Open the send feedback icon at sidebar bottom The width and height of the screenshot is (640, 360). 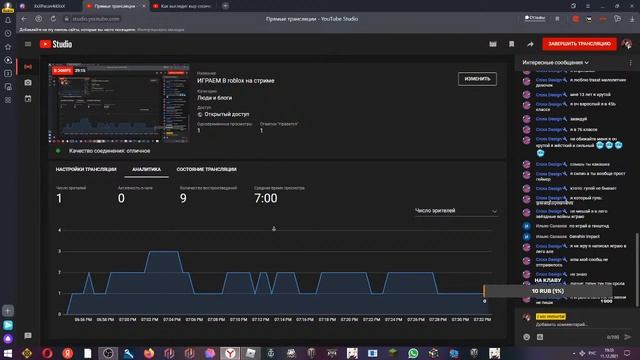tap(28, 336)
